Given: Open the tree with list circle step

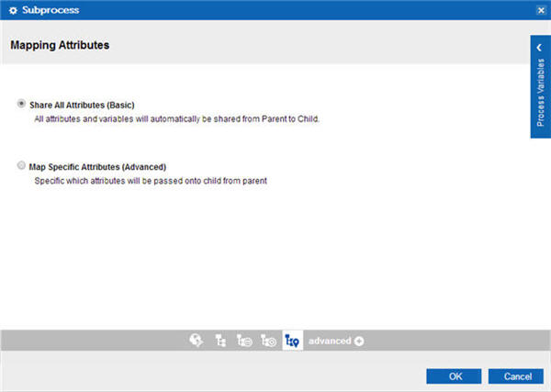Looking at the screenshot, I should (x=244, y=341).
